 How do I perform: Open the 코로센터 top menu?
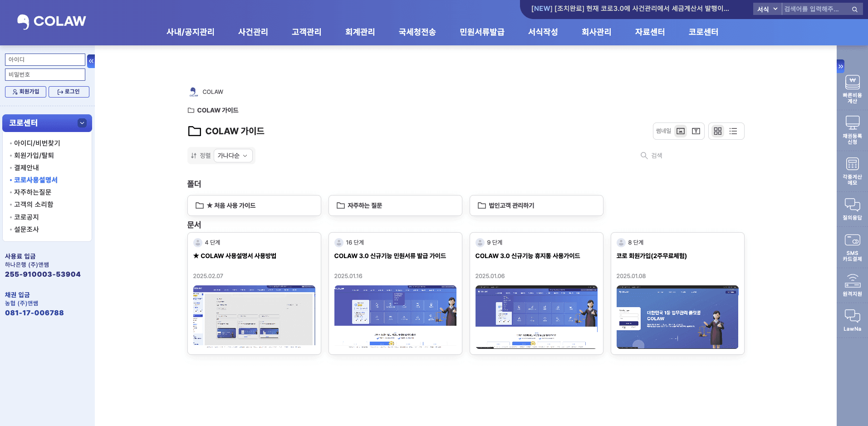704,32
